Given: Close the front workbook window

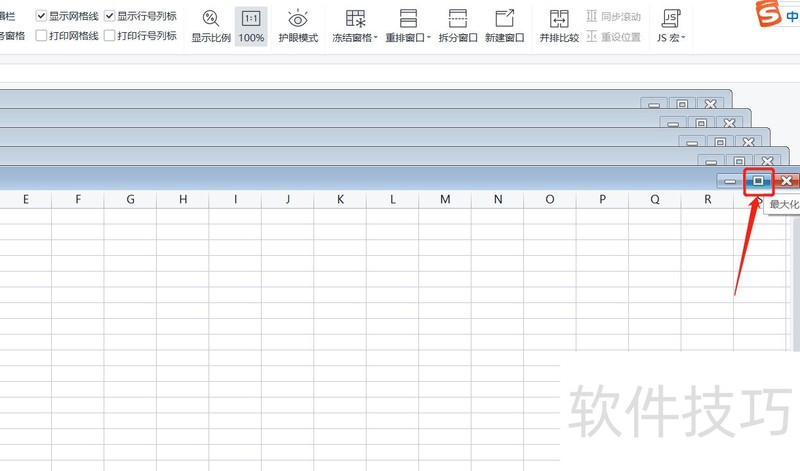Looking at the screenshot, I should pyautogui.click(x=786, y=181).
